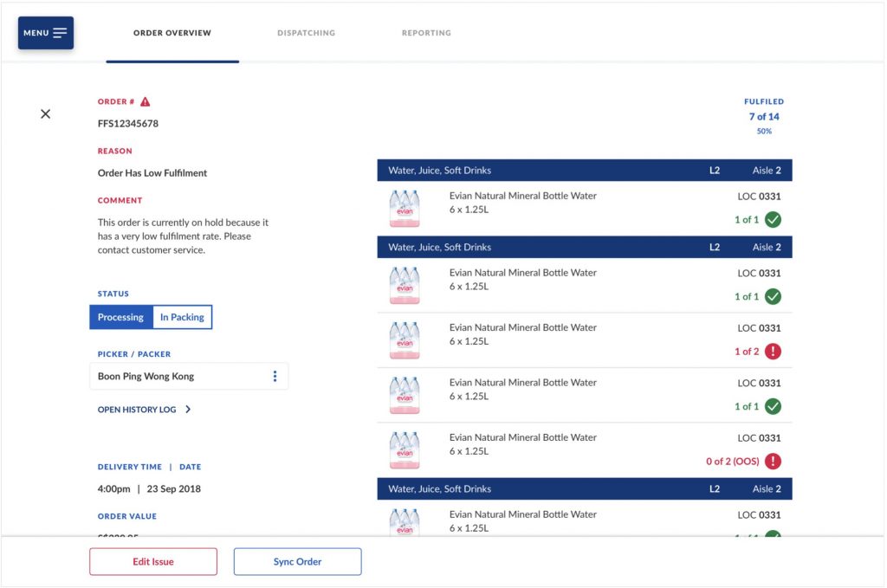
Task: Click the Edit Issue button
Action: point(153,561)
